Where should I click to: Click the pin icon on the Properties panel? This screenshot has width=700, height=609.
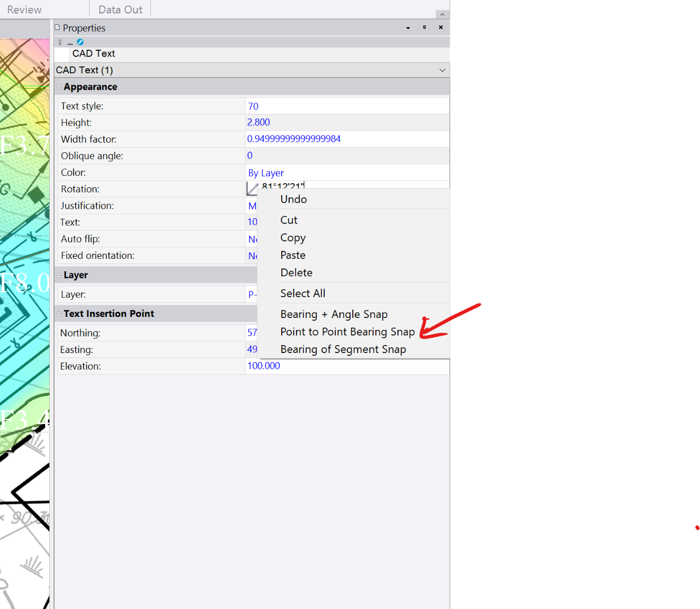pyautogui.click(x=424, y=27)
